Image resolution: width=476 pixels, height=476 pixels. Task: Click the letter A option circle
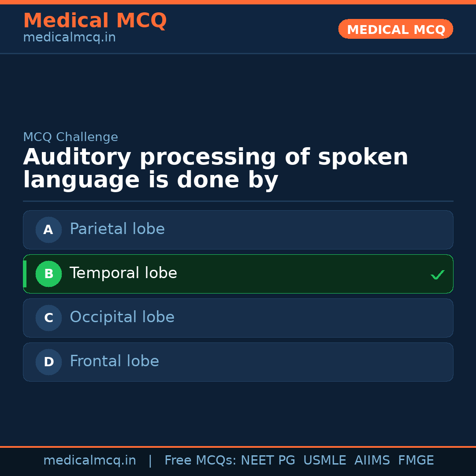pos(48,230)
